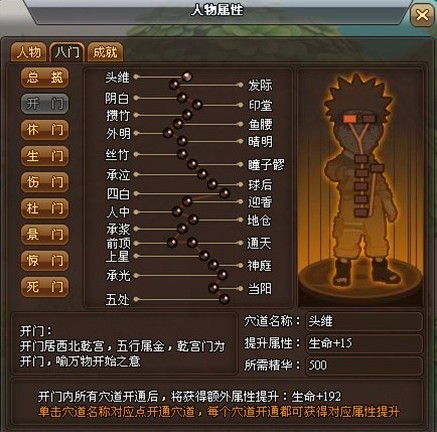The height and width of the screenshot is (432, 437).
Task: Close the 人物属性 window
Action: click(x=422, y=15)
